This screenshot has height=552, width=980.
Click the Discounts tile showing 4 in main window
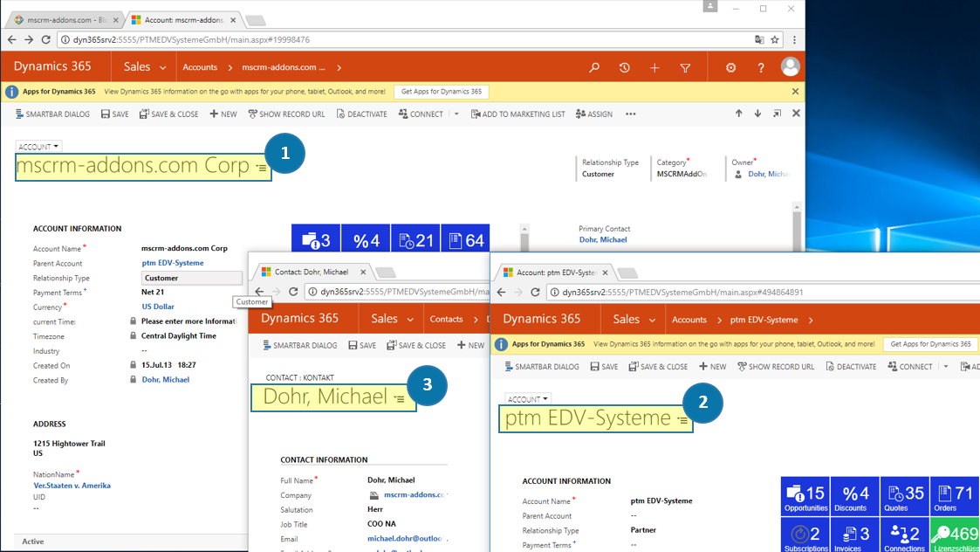click(366, 240)
